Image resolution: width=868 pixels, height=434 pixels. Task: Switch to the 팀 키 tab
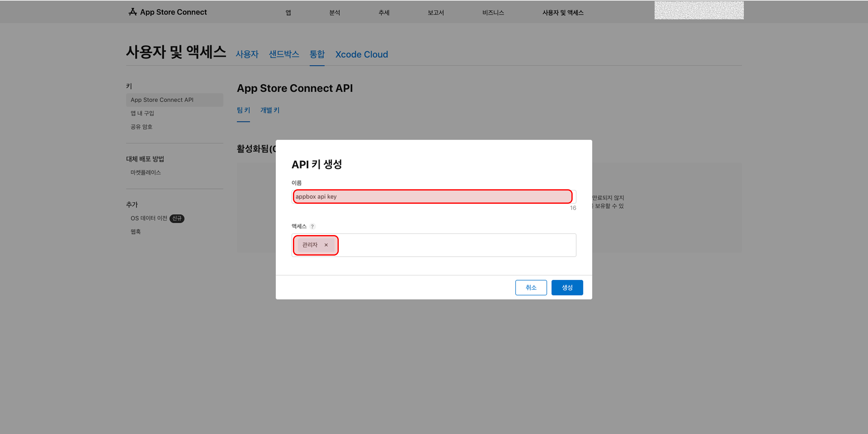coord(243,110)
